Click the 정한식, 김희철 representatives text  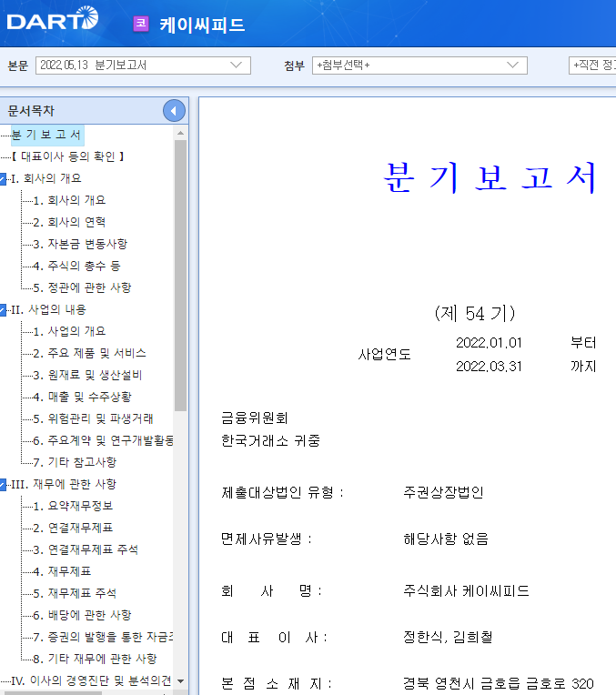coord(448,638)
